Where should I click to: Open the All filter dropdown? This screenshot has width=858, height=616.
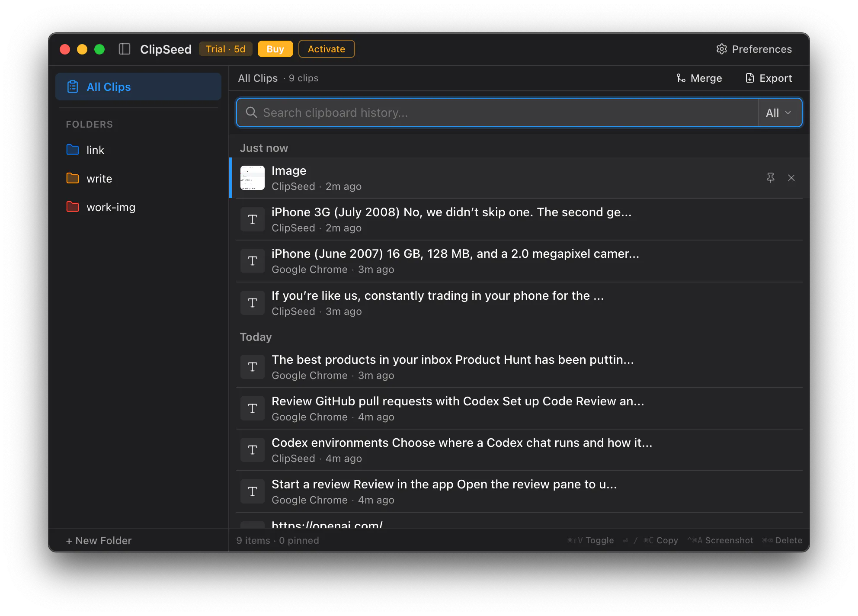780,112
